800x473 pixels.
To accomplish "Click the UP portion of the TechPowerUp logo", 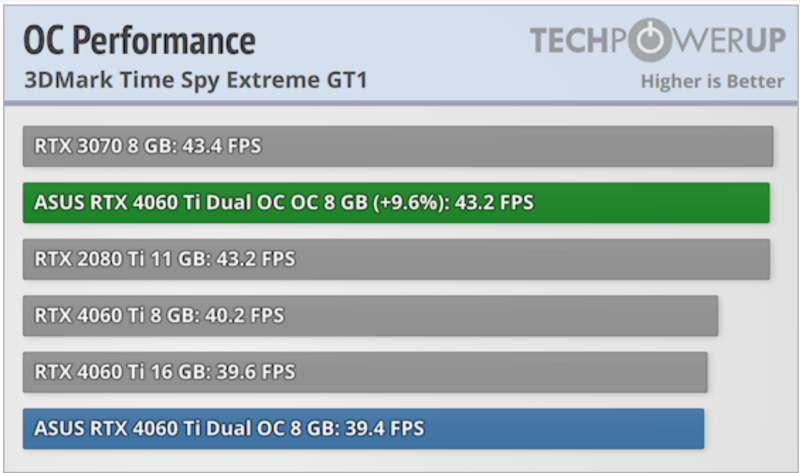I will pos(765,40).
